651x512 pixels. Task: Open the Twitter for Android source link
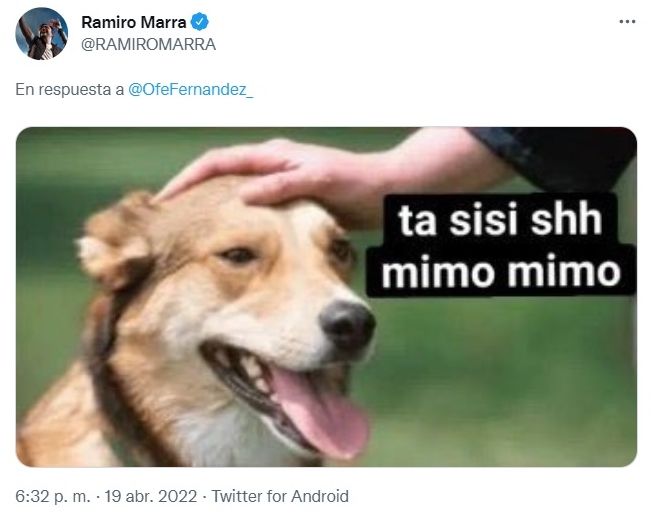tap(280, 496)
